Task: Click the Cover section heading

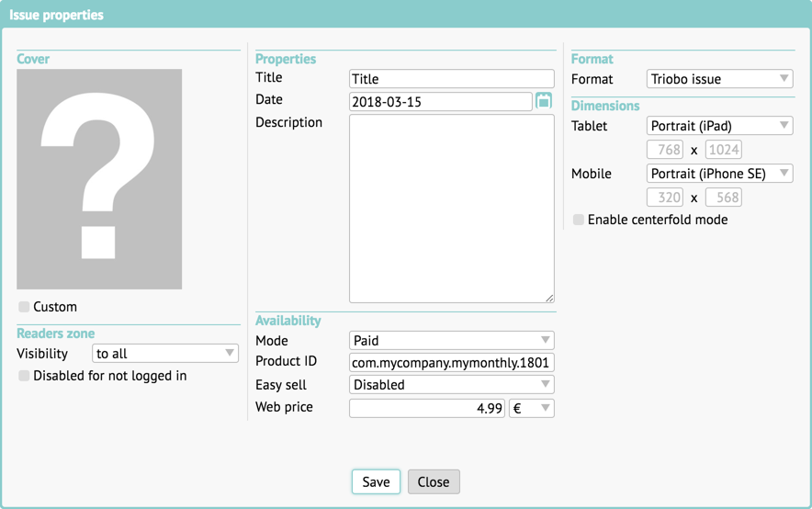Action: coord(33,59)
